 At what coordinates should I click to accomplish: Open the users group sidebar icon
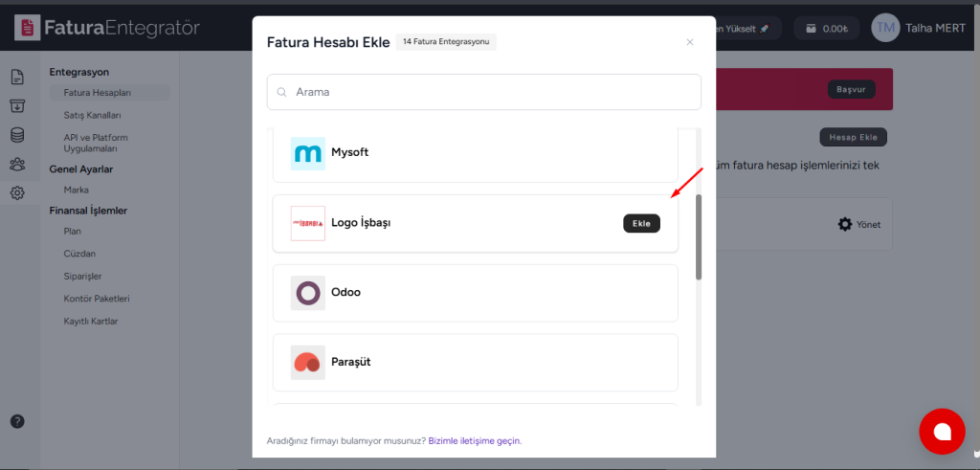[17, 165]
